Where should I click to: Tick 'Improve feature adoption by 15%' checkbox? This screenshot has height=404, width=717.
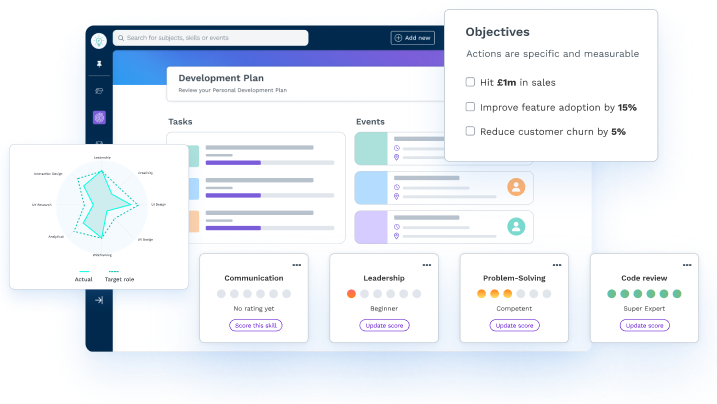coord(471,106)
